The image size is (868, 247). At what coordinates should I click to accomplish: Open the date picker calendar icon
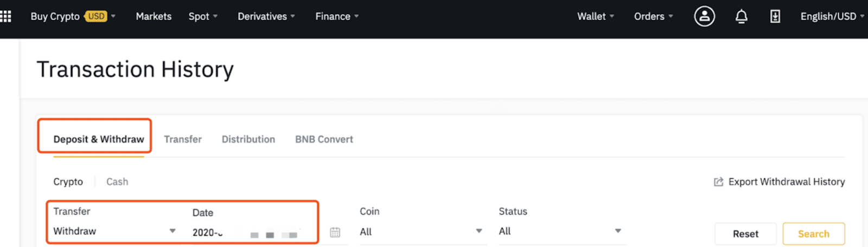click(x=335, y=232)
